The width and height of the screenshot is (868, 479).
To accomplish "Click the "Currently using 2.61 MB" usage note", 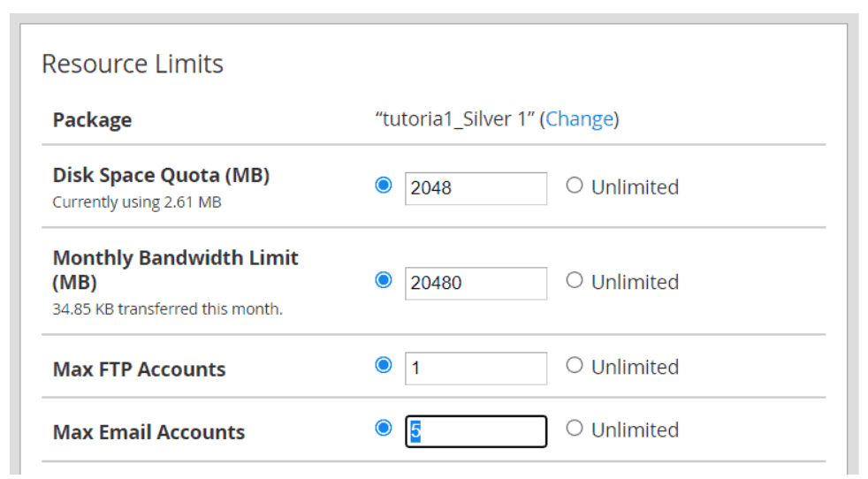I will point(136,202).
